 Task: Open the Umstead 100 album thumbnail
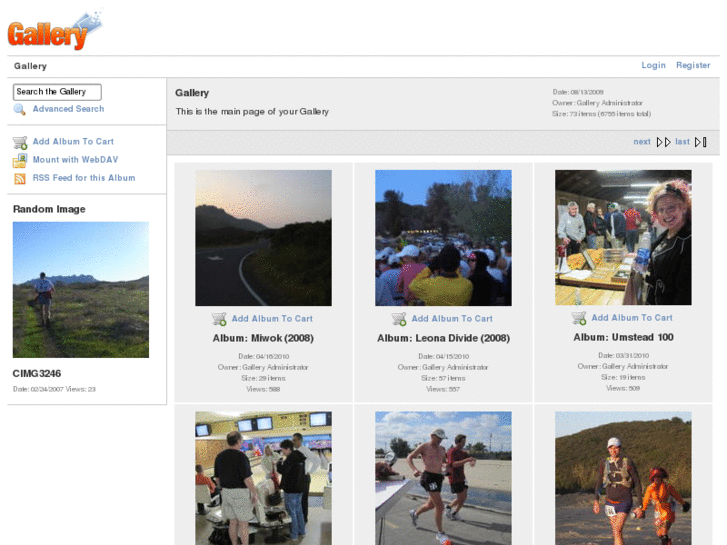[x=623, y=237]
